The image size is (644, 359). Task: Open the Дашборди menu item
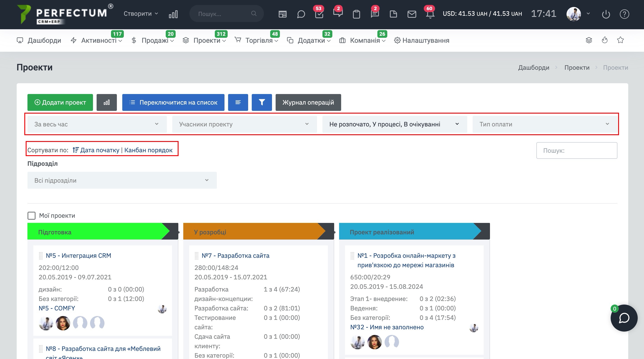point(39,40)
